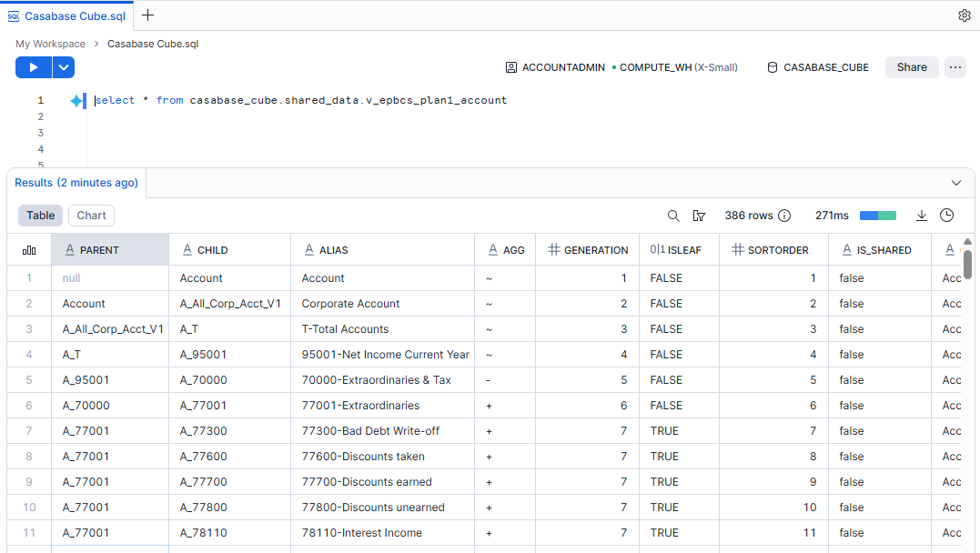Click the Copilot sparkle icon in editor
Viewport: 980px width, 553px height.
[x=76, y=101]
